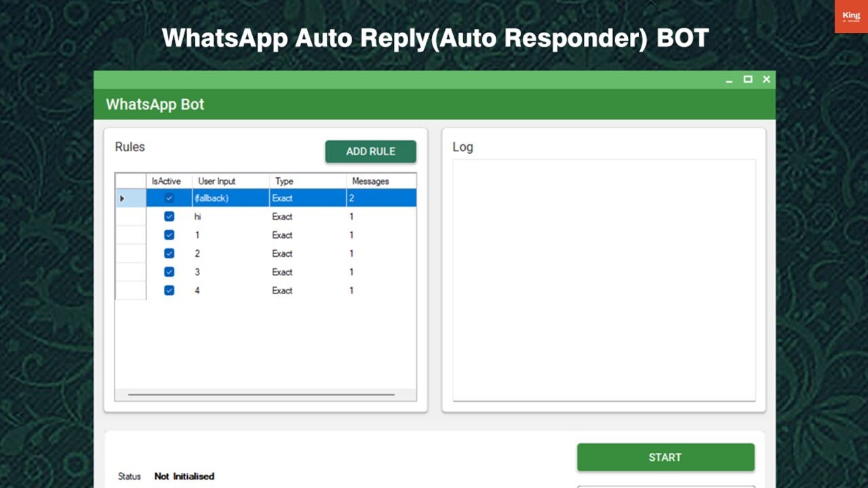Click the Type column header

[x=307, y=181]
